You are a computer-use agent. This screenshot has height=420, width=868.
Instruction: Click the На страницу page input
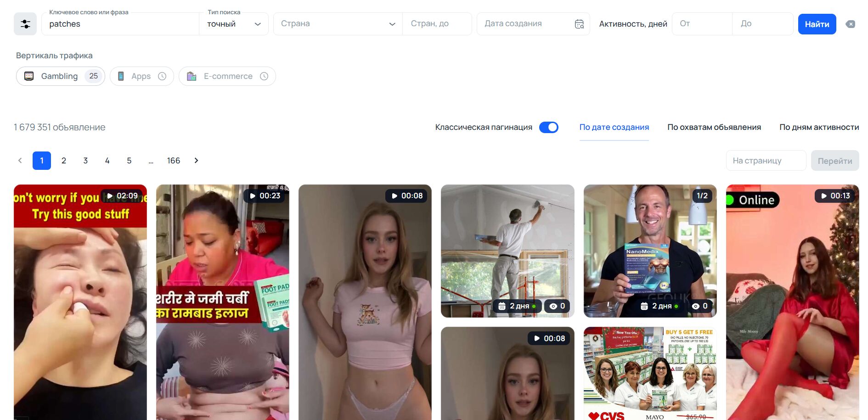point(766,161)
